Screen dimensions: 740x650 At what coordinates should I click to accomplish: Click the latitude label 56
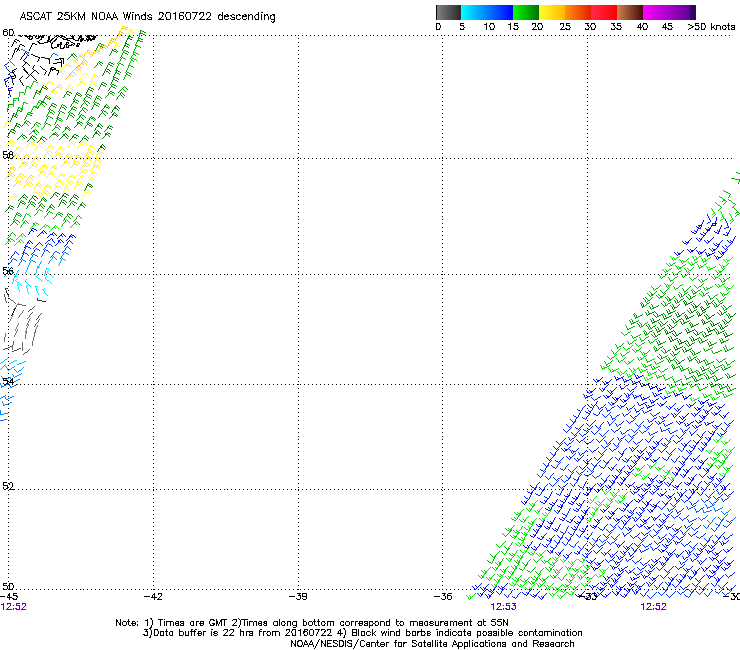(8, 271)
